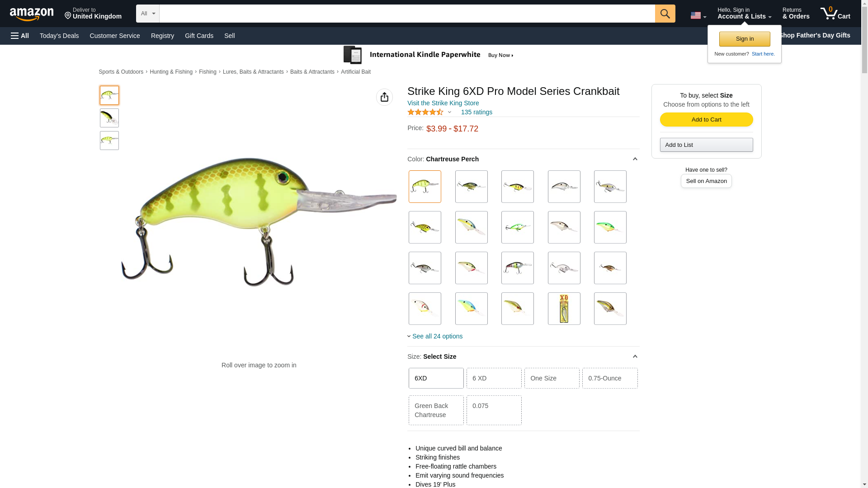Open Today's Deals menu item
This screenshot has width=868, height=488.
tap(59, 36)
